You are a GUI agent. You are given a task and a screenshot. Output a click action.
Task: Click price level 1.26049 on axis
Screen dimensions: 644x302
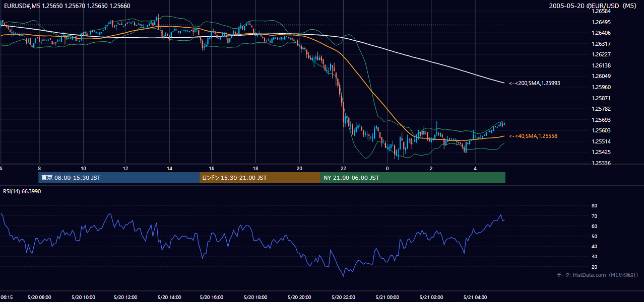(x=601, y=76)
